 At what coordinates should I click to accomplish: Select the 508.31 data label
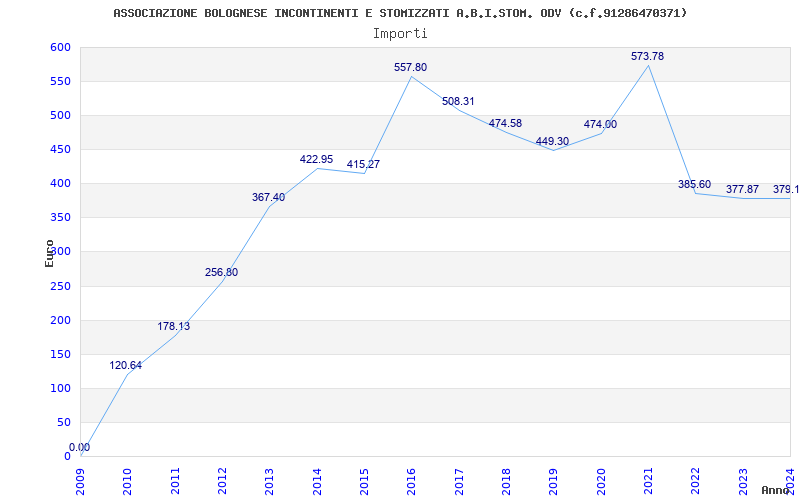[458, 101]
